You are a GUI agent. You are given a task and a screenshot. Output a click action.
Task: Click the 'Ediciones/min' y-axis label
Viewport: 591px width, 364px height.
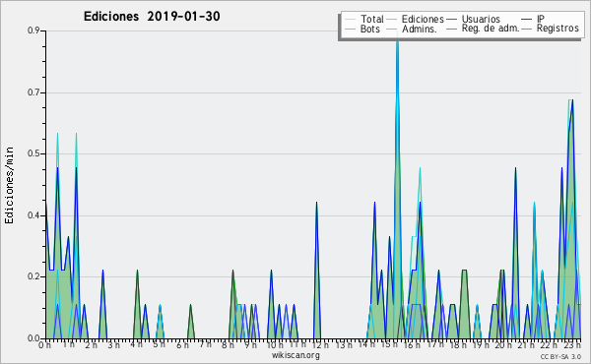coord(9,185)
